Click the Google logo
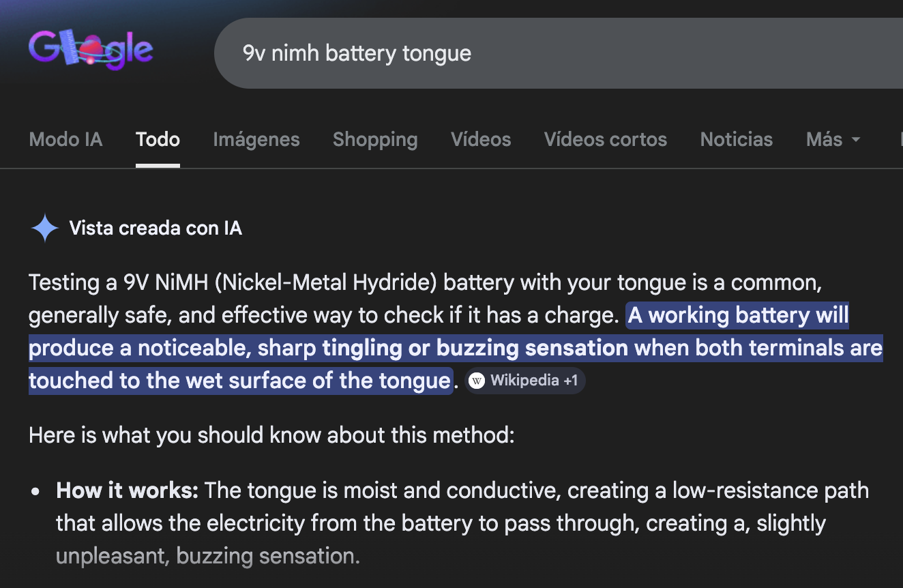The height and width of the screenshot is (588, 903). tap(91, 50)
